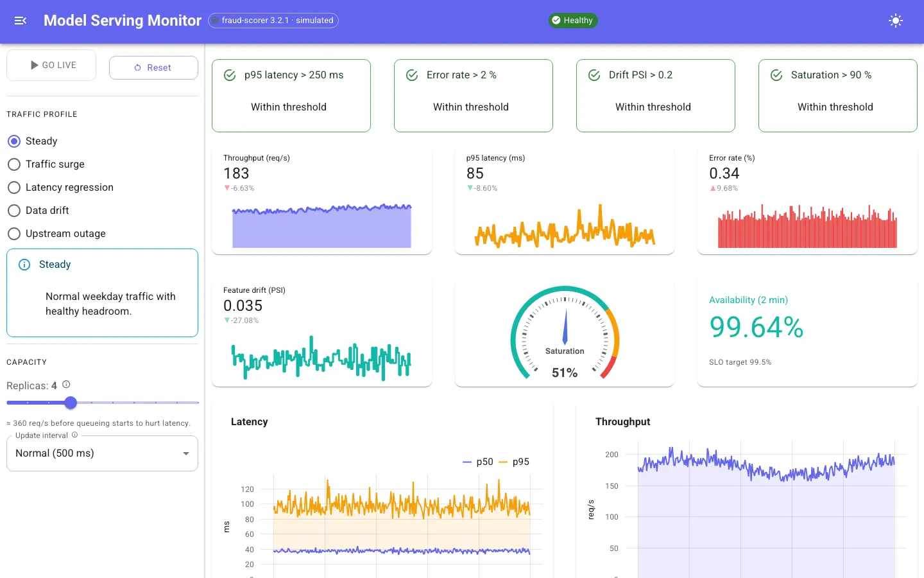The image size is (924, 578).
Task: Click the Go Live button
Action: point(51,65)
